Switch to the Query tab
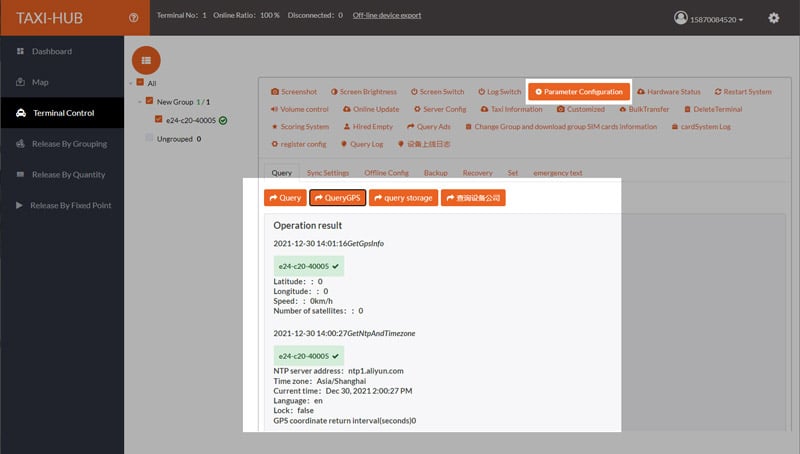This screenshot has height=454, width=800. tap(282, 173)
